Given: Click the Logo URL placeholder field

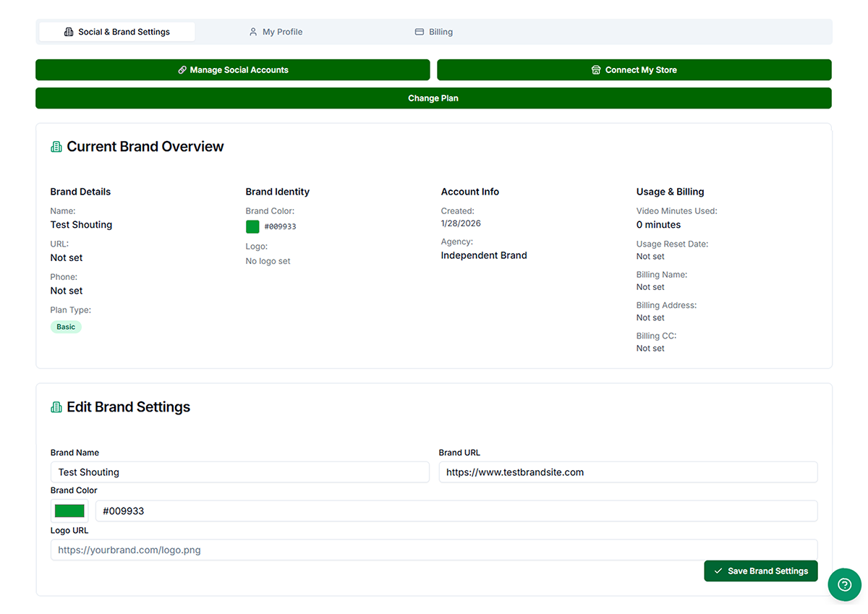Looking at the screenshot, I should [433, 550].
